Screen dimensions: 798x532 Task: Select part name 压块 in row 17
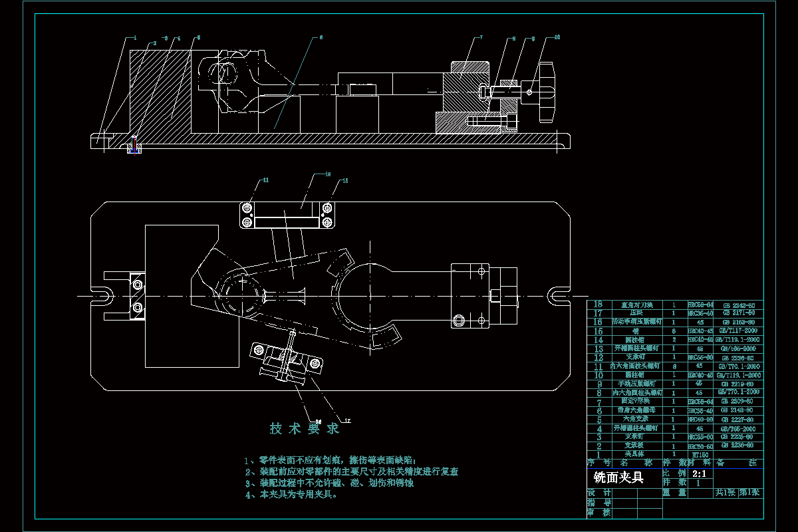(x=636, y=313)
